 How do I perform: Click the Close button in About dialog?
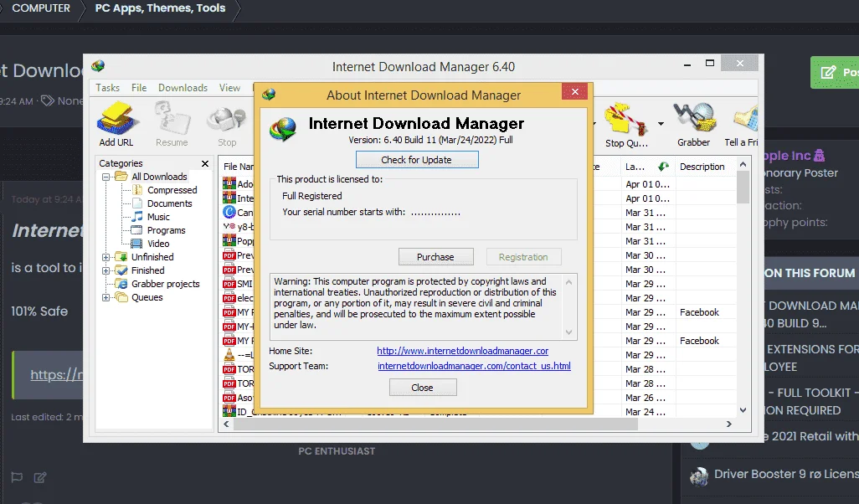(422, 388)
